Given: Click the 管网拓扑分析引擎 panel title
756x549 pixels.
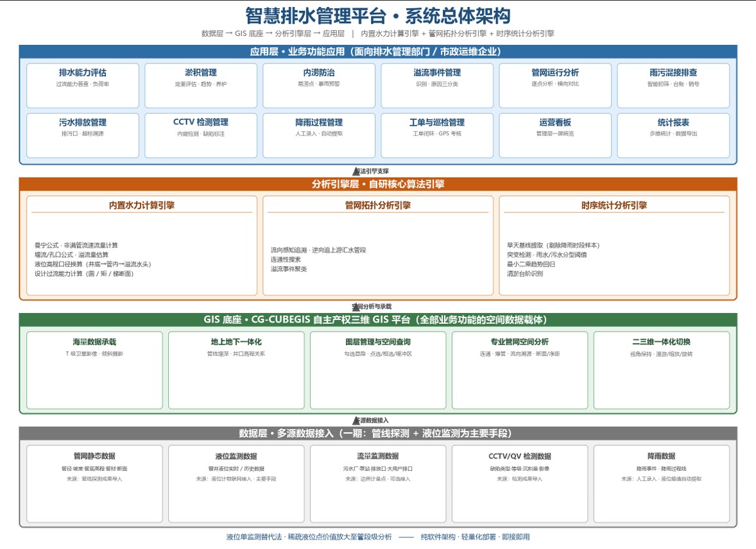Looking at the screenshot, I should (x=378, y=205).
